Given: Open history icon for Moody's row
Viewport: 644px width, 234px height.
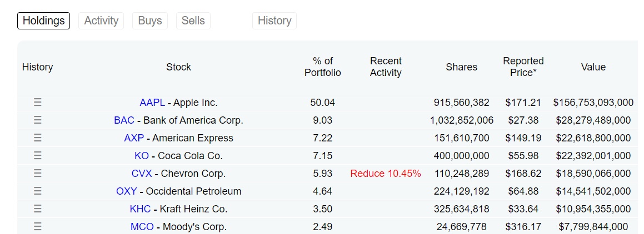Looking at the screenshot, I should coord(38,227).
